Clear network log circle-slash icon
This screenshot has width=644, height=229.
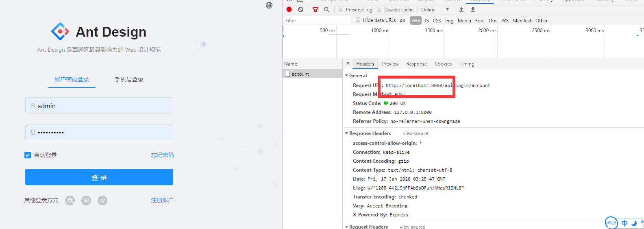[300, 9]
